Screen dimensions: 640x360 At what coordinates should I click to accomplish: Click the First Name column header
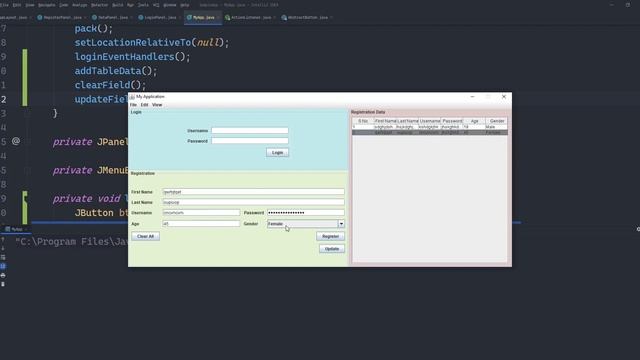tap(385, 121)
